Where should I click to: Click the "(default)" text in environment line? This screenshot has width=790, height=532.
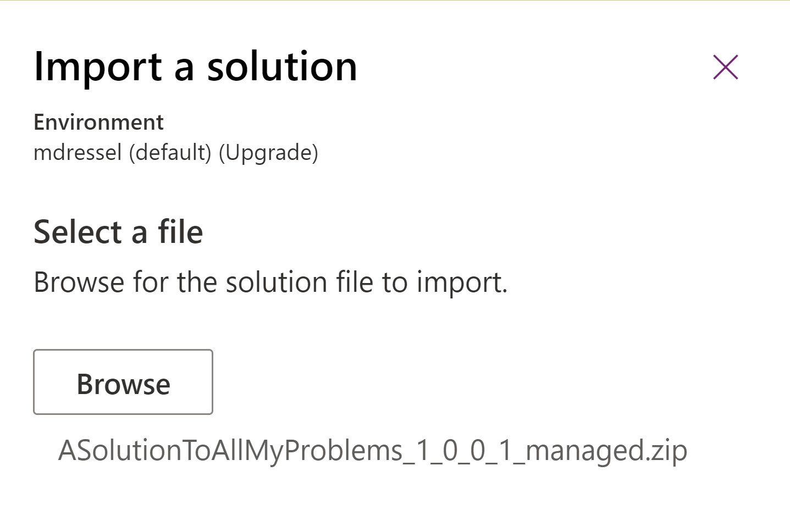click(170, 152)
